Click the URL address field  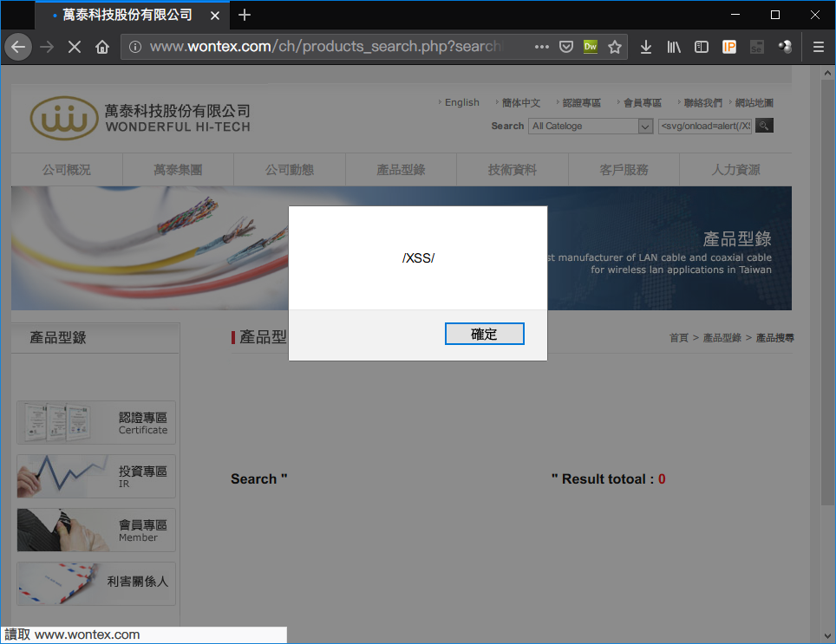325,47
